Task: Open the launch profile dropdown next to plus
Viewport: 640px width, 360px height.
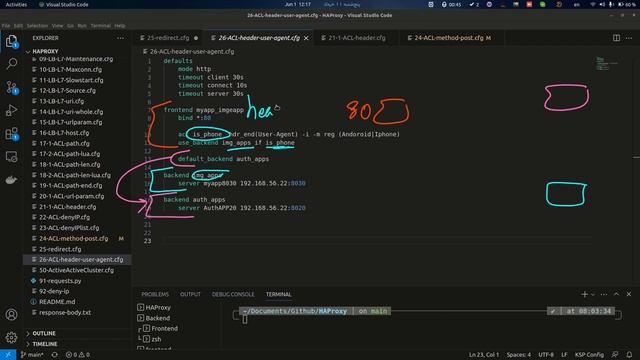Action: pos(593,294)
